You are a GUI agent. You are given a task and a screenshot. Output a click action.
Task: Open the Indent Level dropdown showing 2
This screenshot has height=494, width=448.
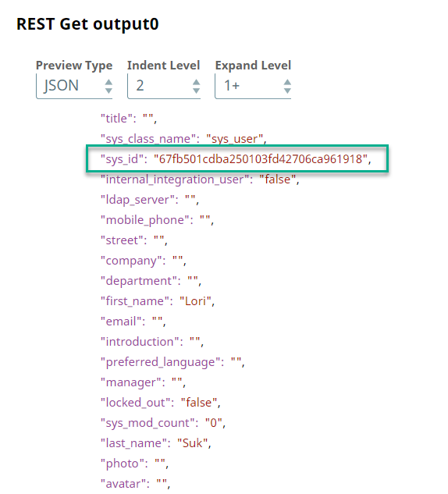tap(164, 86)
